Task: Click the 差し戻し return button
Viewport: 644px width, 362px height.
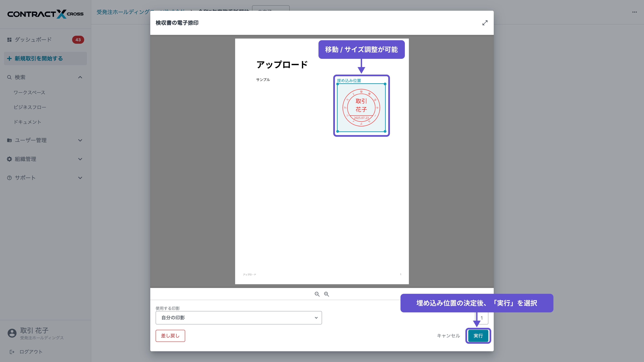Action: 170,336
